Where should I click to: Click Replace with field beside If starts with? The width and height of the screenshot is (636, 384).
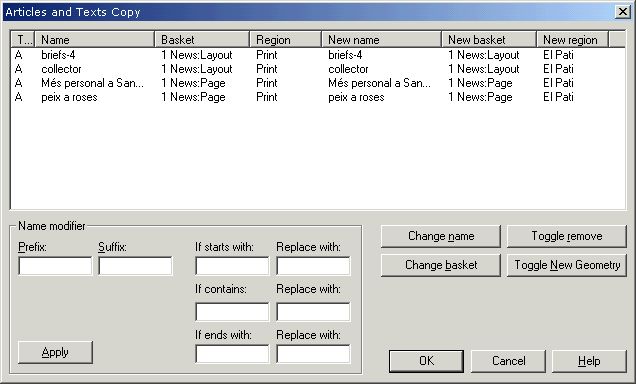tap(313, 266)
